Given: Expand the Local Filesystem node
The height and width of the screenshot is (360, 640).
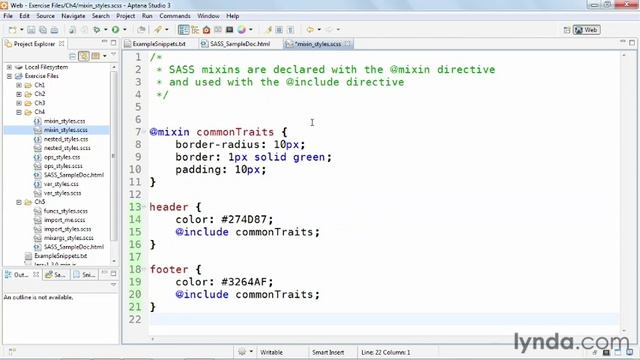Looking at the screenshot, I should point(9,67).
